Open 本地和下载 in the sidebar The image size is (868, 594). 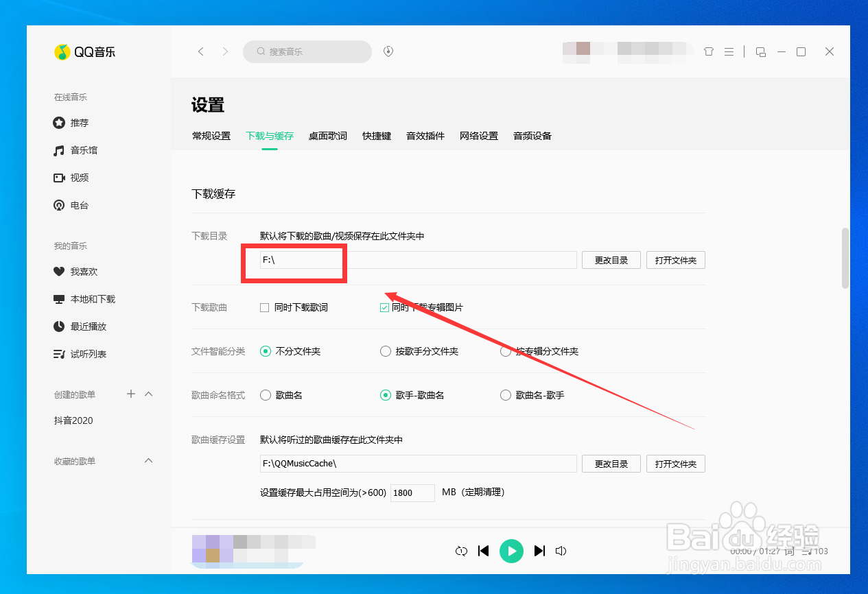(x=84, y=299)
